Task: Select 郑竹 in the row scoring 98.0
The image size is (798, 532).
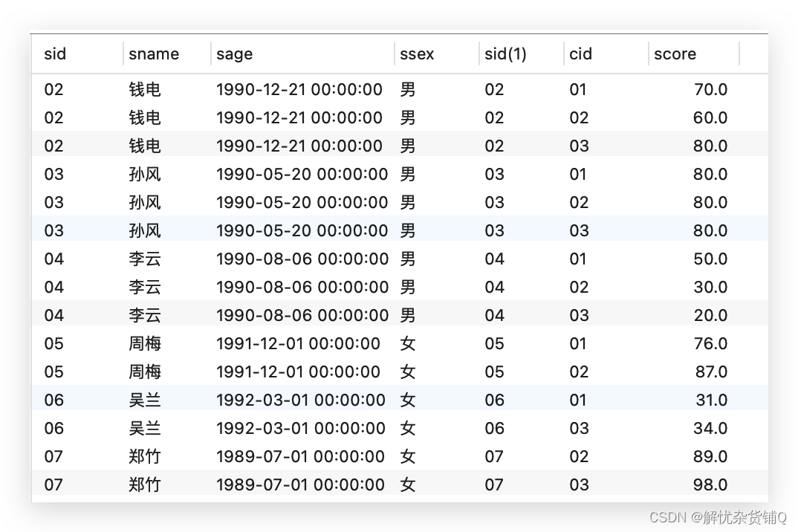Action: coord(145,484)
